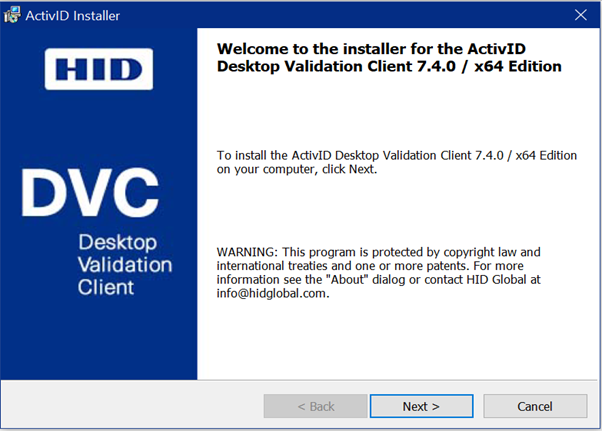The height and width of the screenshot is (431, 602).
Task: Click the white HID logo
Action: (99, 69)
